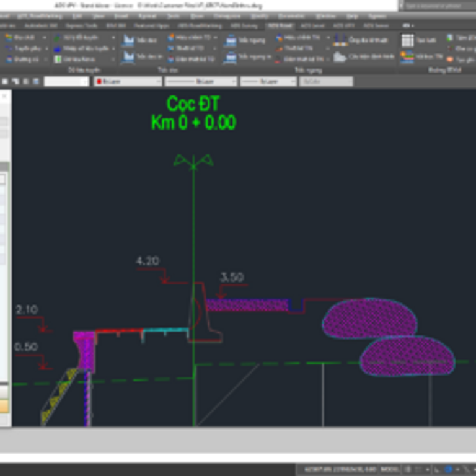Viewport: 476px width, 476px height.
Task: Click the search keyword input field
Action: pos(437,6)
